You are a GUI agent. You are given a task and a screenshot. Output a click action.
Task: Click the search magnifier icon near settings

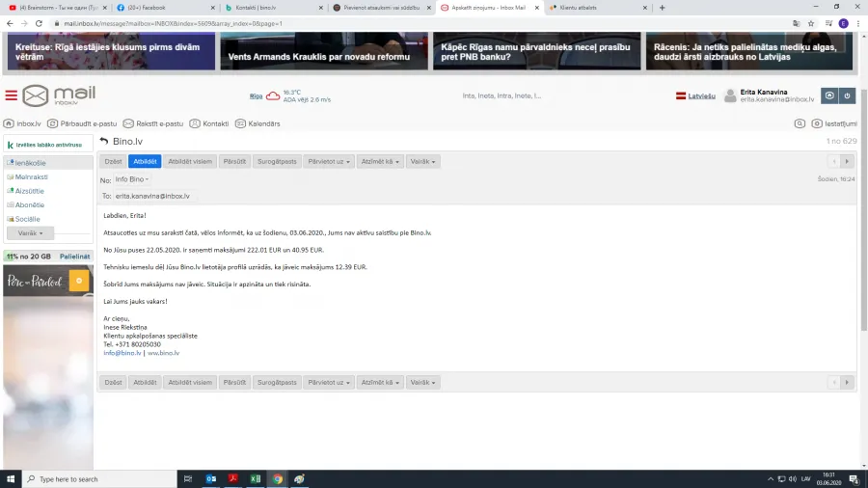(x=800, y=123)
